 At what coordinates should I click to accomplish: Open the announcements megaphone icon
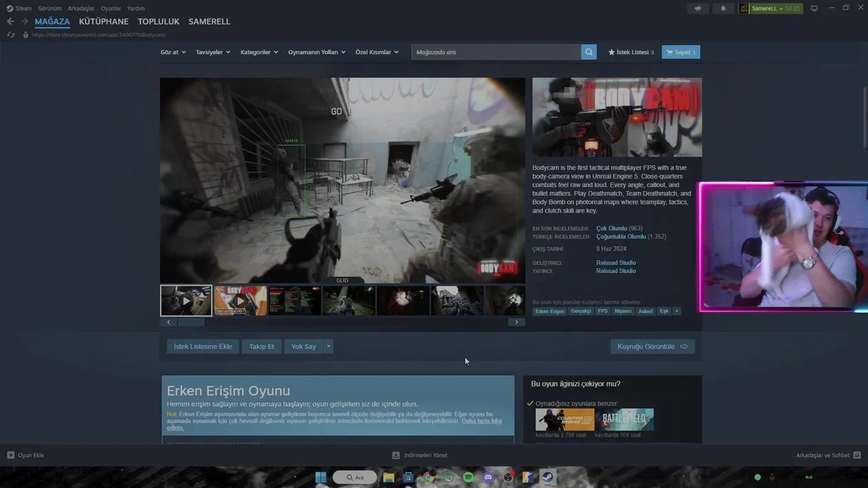pyautogui.click(x=698, y=8)
